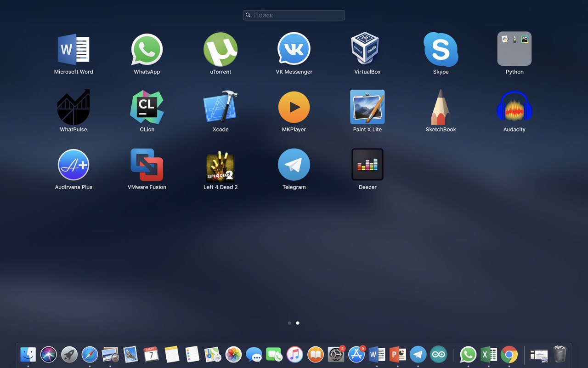This screenshot has height=368, width=588.
Task: Launch Maps from the Dock
Action: pyautogui.click(x=213, y=354)
